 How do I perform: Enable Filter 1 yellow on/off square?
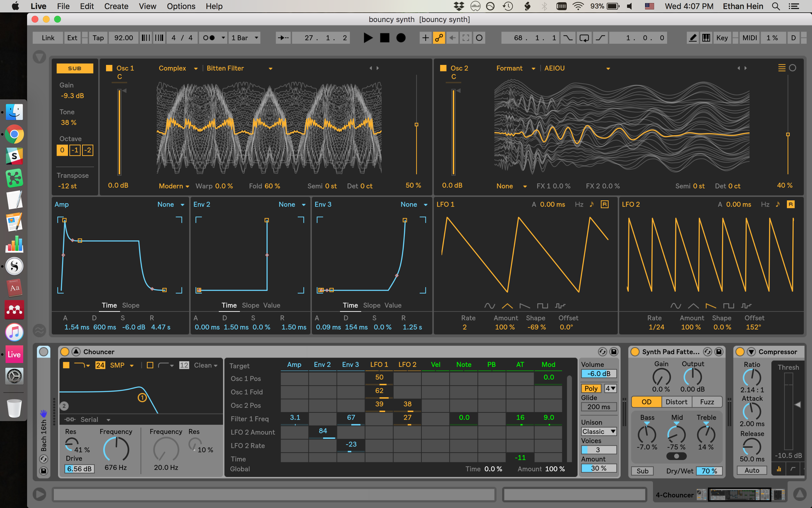click(x=66, y=365)
